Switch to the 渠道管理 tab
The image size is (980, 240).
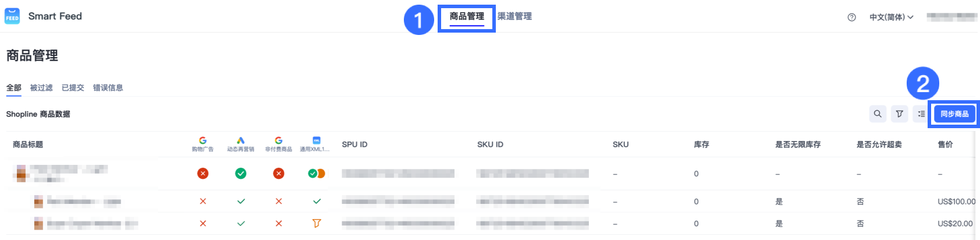(x=514, y=16)
